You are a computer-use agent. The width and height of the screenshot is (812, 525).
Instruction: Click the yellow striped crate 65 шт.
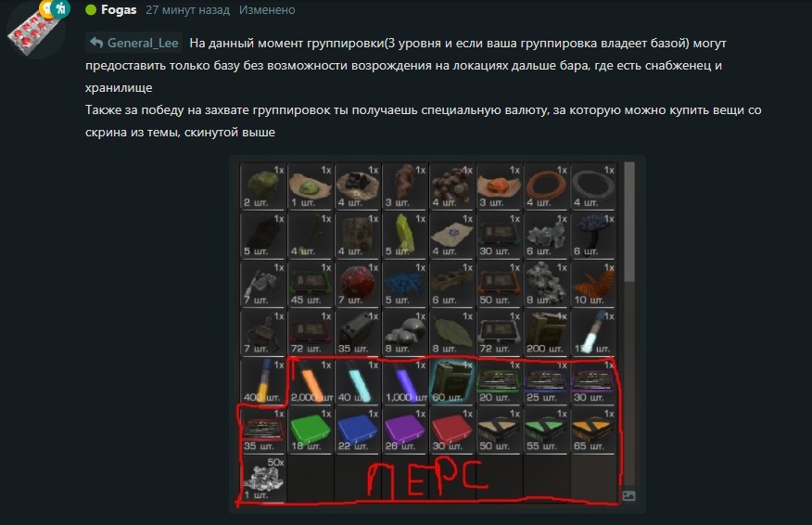(x=592, y=431)
